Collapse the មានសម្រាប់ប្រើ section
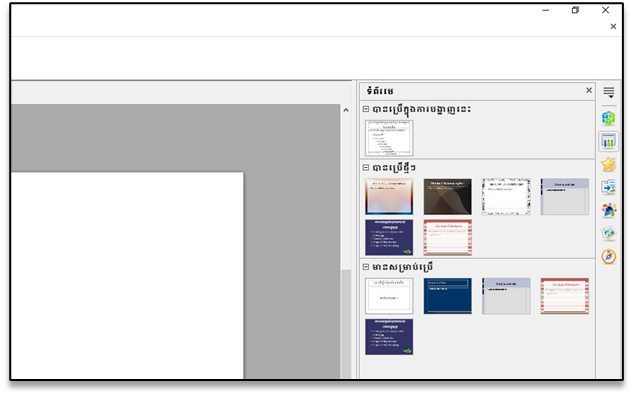The height and width of the screenshot is (396, 633). pyautogui.click(x=366, y=267)
